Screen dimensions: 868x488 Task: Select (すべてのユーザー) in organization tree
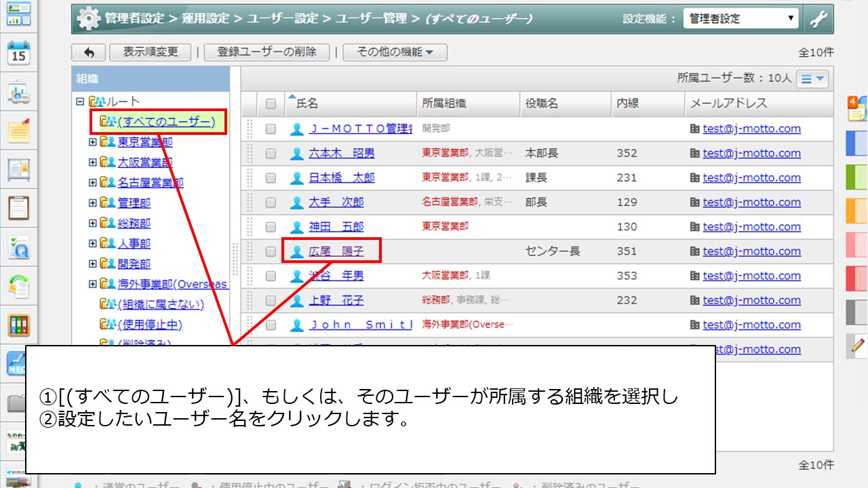click(x=165, y=122)
